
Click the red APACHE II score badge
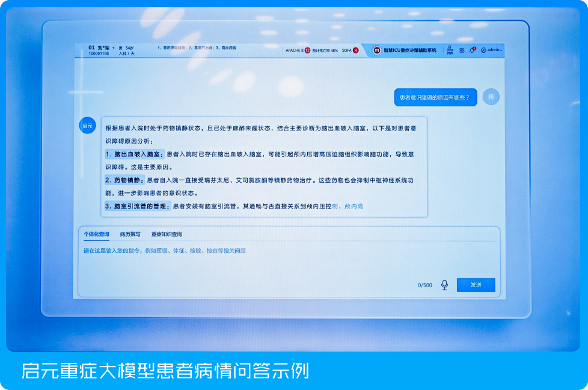tap(307, 50)
